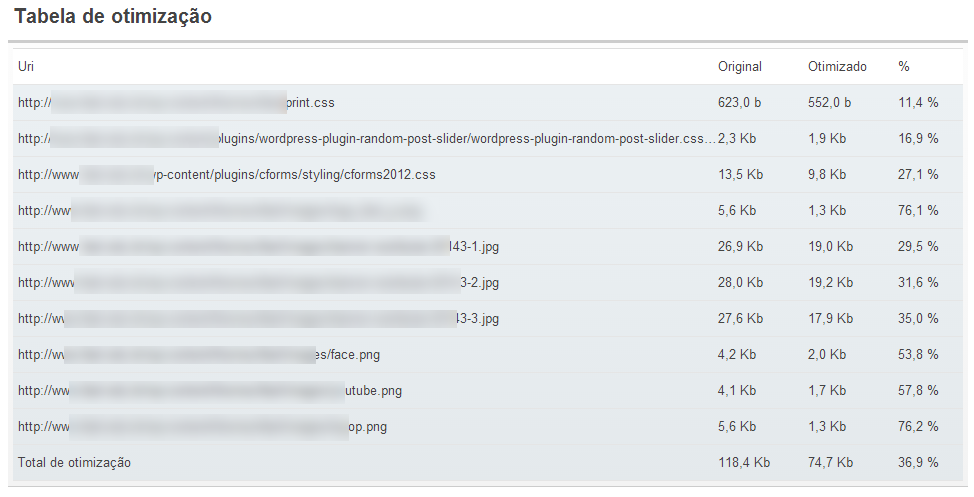Open the URI ending in op.png
The width and height of the screenshot is (974, 497).
tap(203, 427)
